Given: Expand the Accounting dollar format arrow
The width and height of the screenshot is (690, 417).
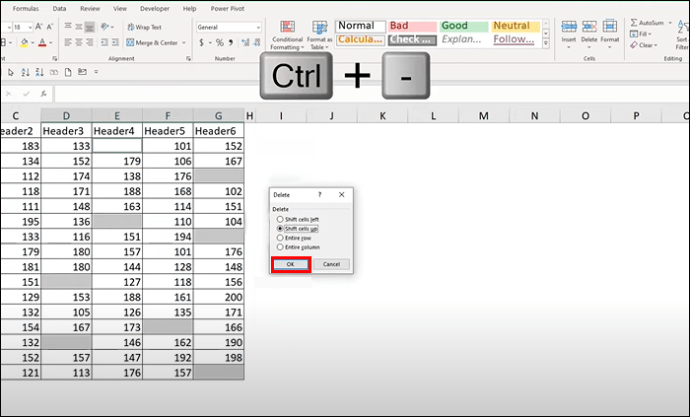Looking at the screenshot, I should [x=210, y=43].
